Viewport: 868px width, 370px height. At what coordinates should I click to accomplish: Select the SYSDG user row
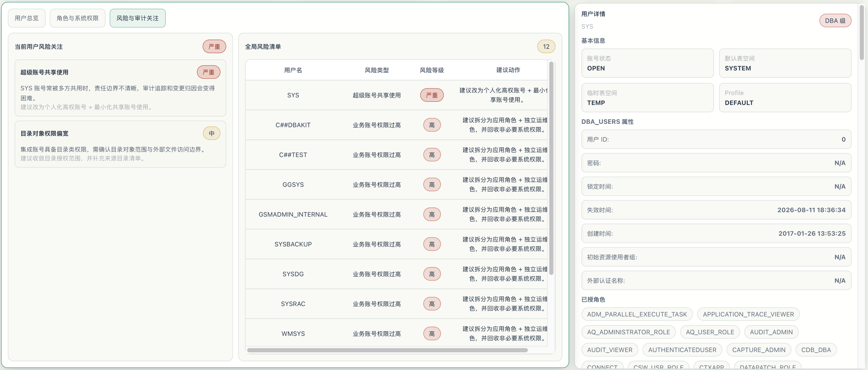point(397,274)
